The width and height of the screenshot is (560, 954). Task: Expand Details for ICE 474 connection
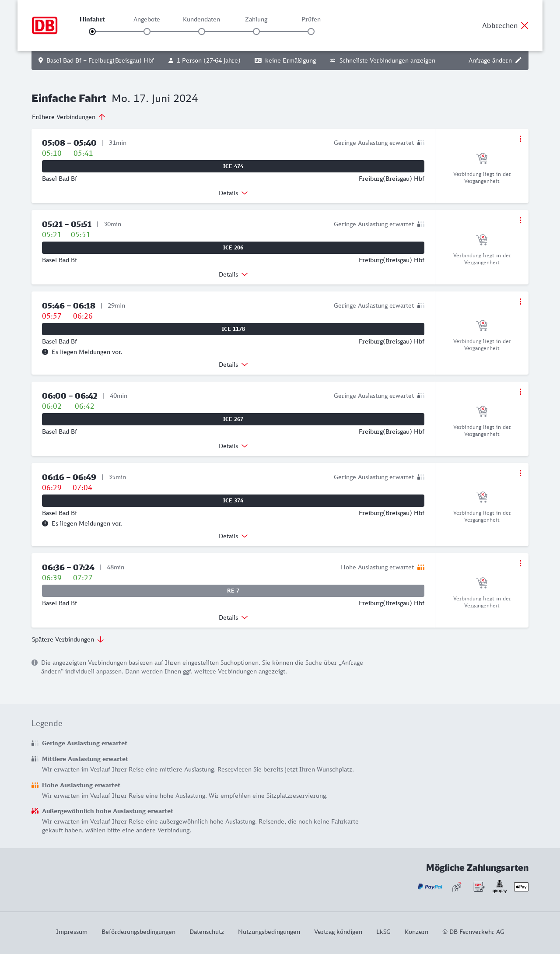point(233,193)
